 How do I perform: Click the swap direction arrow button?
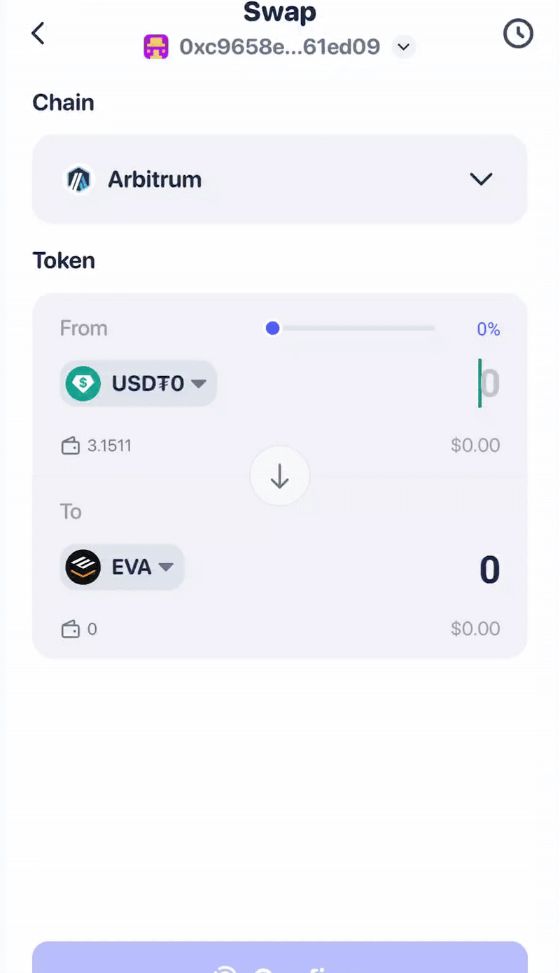280,476
